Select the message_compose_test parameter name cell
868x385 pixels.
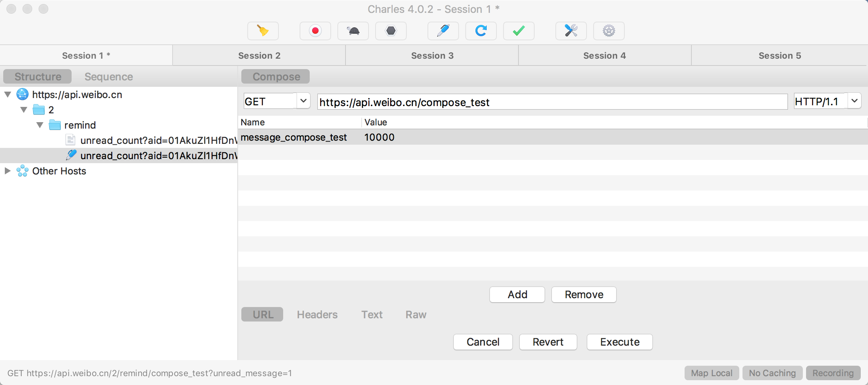[x=300, y=137]
